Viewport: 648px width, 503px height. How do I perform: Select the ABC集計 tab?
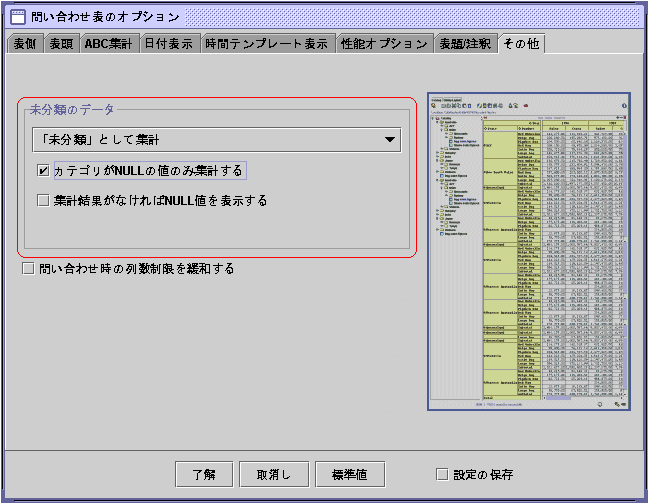[x=108, y=44]
